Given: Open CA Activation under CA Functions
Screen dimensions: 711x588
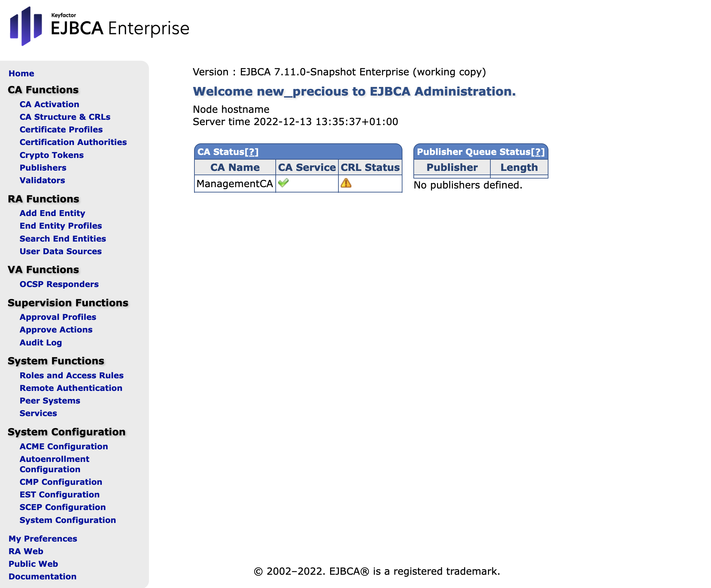Looking at the screenshot, I should 50,104.
